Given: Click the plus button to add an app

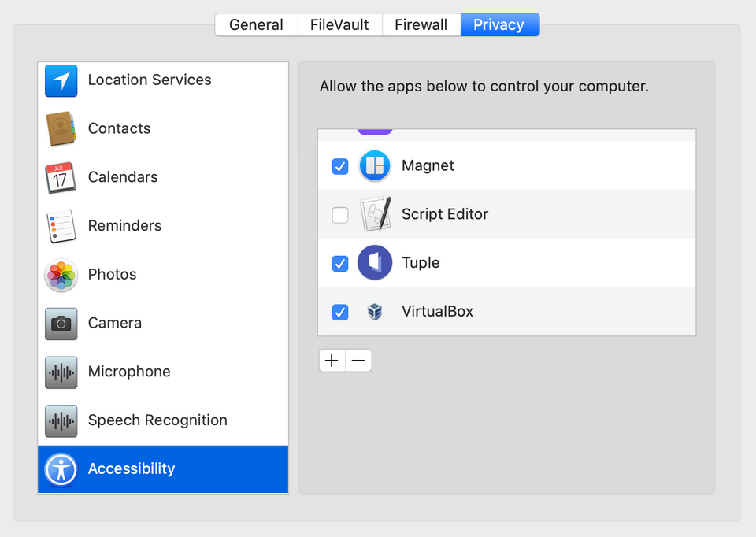Looking at the screenshot, I should pos(332,360).
